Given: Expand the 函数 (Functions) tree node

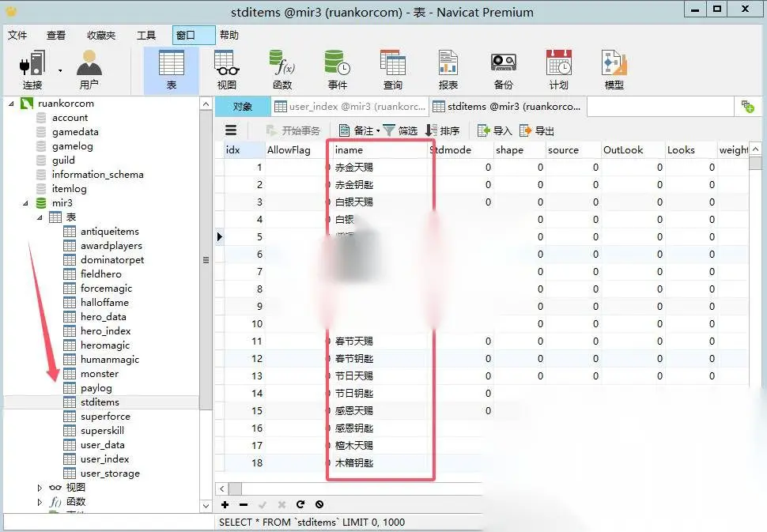Looking at the screenshot, I should click(x=40, y=502).
